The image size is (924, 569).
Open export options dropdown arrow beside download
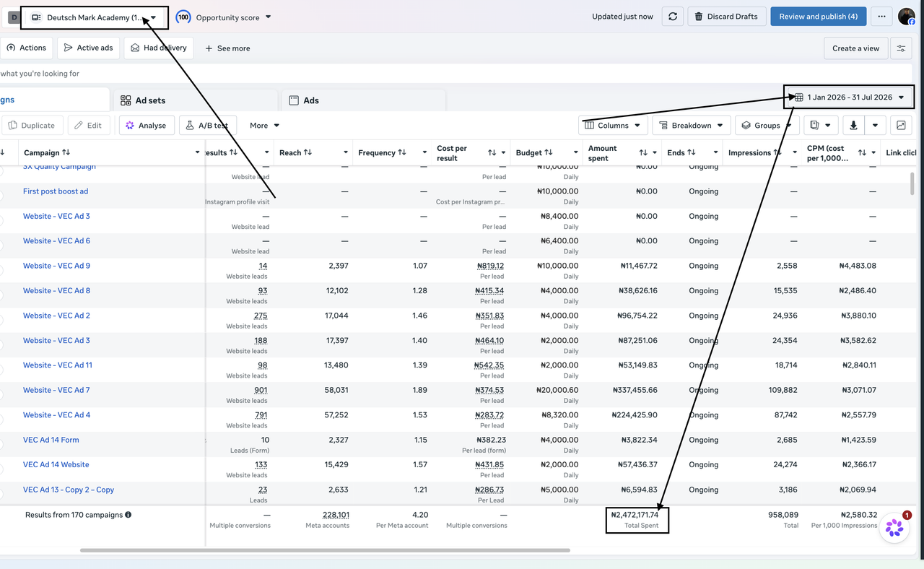click(875, 126)
